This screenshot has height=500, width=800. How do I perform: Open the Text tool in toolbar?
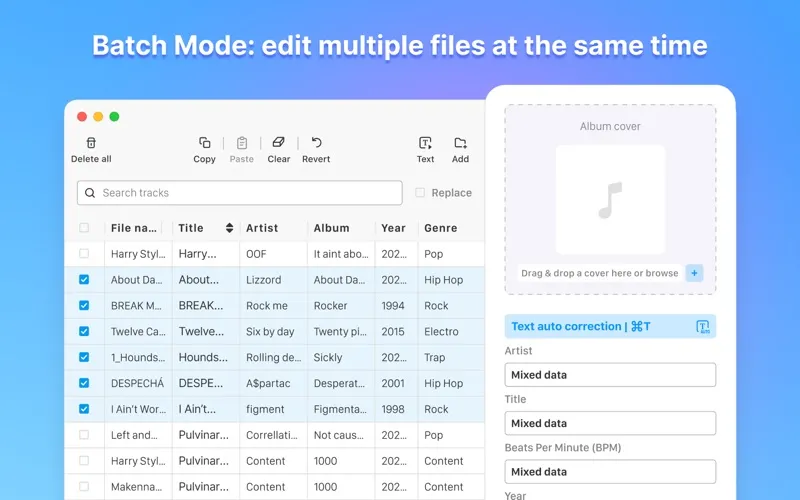pyautogui.click(x=425, y=143)
